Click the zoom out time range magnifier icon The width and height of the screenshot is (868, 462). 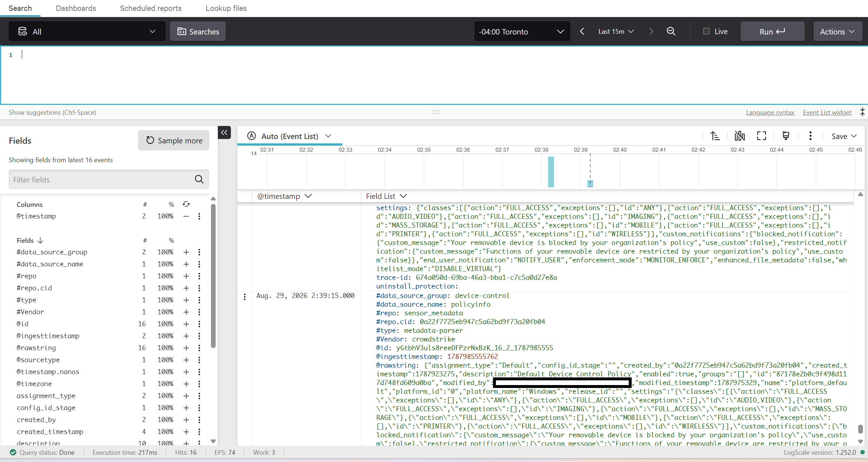(x=671, y=32)
